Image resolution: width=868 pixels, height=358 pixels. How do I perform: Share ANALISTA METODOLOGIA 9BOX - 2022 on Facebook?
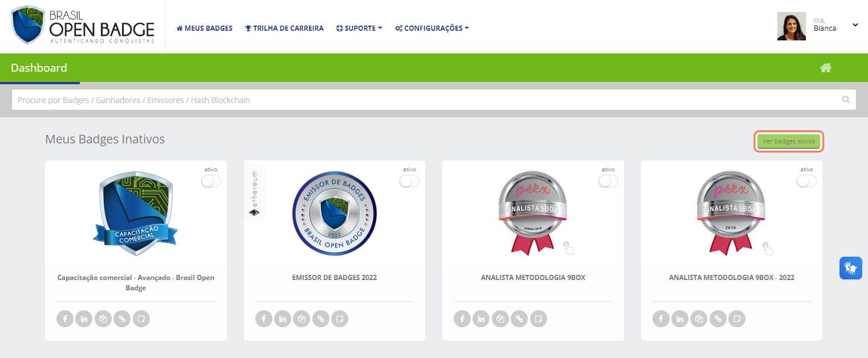pos(661,319)
